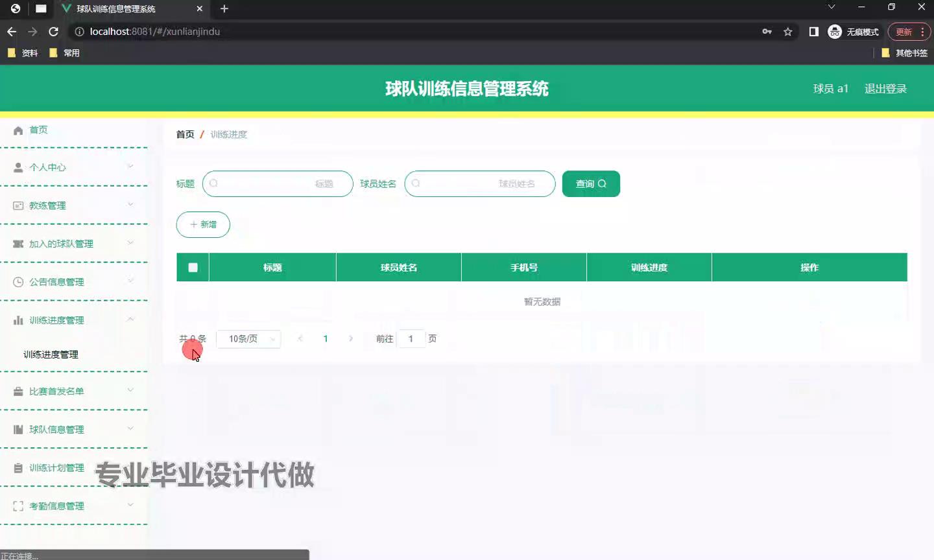Reload the page with the refresh icon
934x560 pixels.
(54, 32)
